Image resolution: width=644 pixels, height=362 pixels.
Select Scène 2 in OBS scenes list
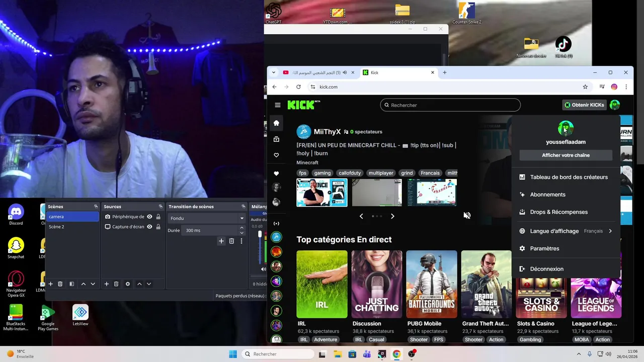[73, 227]
